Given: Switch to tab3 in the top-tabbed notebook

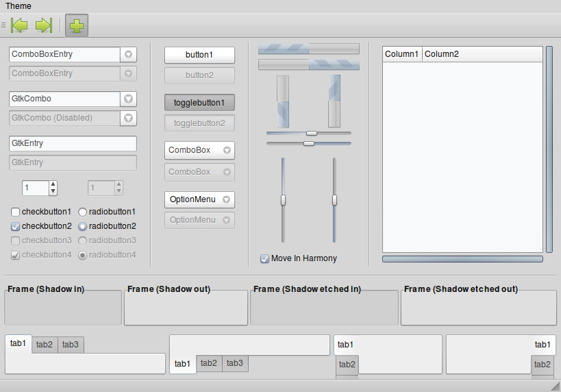Looking at the screenshot, I should click(x=71, y=345).
